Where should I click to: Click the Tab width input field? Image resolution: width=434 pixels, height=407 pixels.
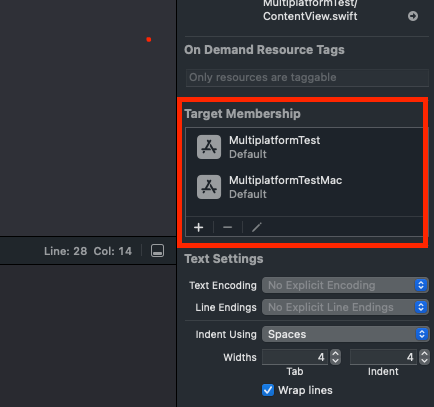(x=295, y=357)
